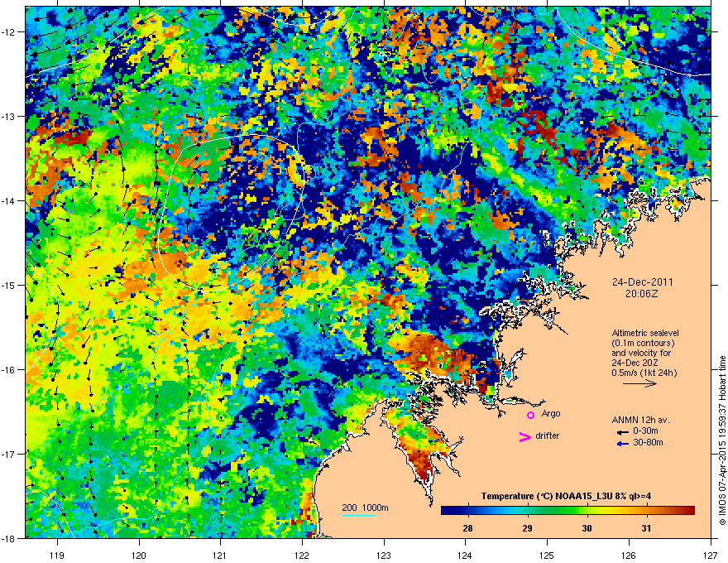Click the temperature color bar
The height and width of the screenshot is (563, 728).
click(x=568, y=510)
